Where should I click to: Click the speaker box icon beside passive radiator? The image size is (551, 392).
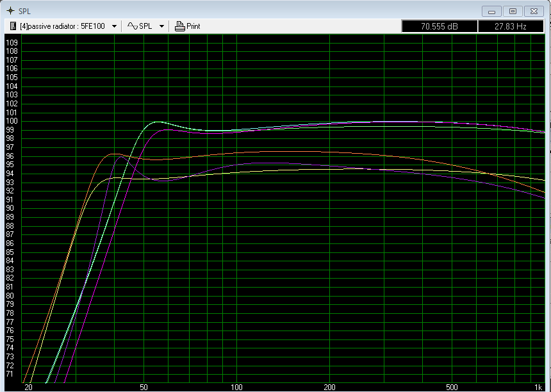click(13, 26)
